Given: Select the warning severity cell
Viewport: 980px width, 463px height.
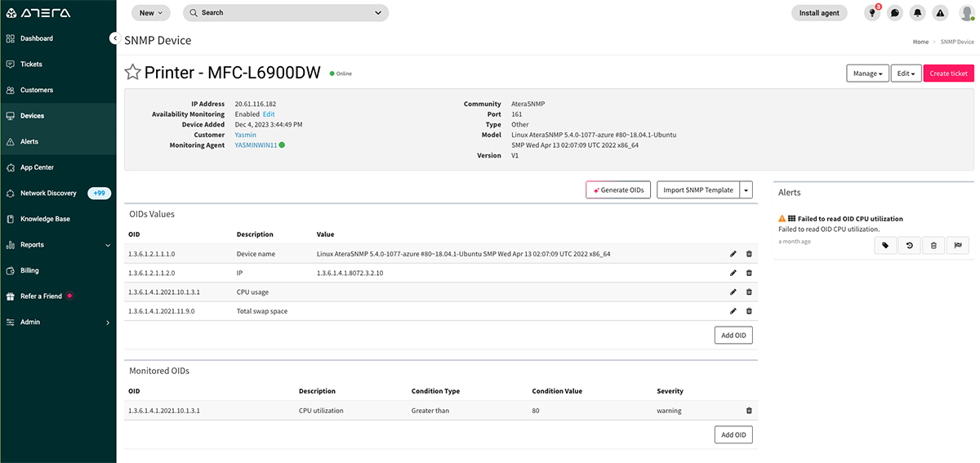Looking at the screenshot, I should (x=669, y=411).
